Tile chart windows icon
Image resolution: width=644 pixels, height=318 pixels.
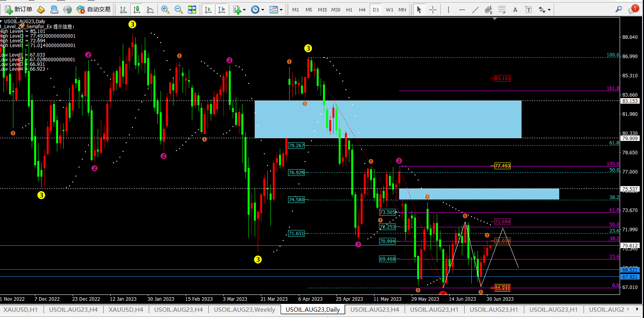click(192, 9)
